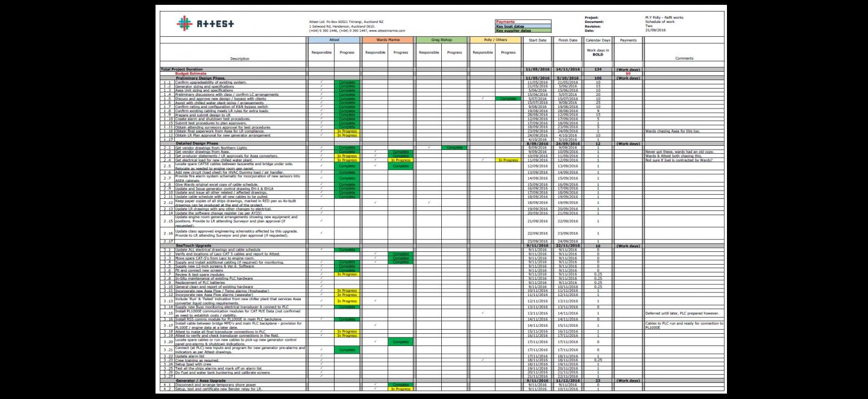Viewport: 868px width, 399px height.
Task: Click the Key boat dates legend cell
Action: coord(523,26)
